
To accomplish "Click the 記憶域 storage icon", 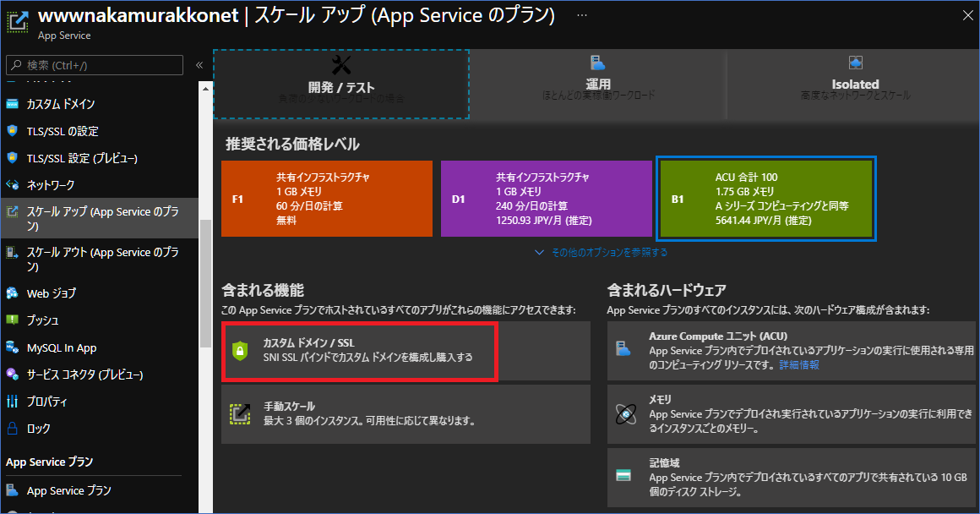I will (623, 476).
